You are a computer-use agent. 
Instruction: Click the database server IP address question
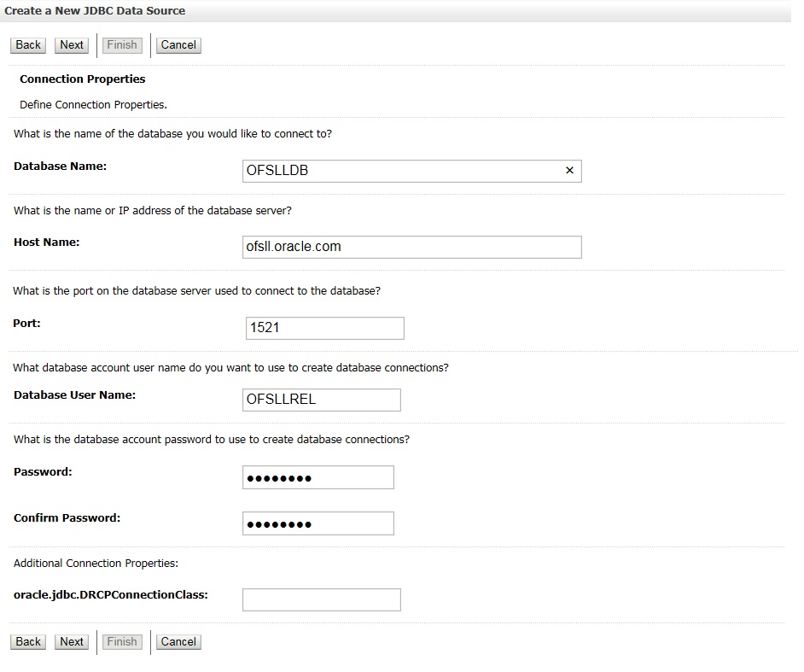click(x=153, y=211)
